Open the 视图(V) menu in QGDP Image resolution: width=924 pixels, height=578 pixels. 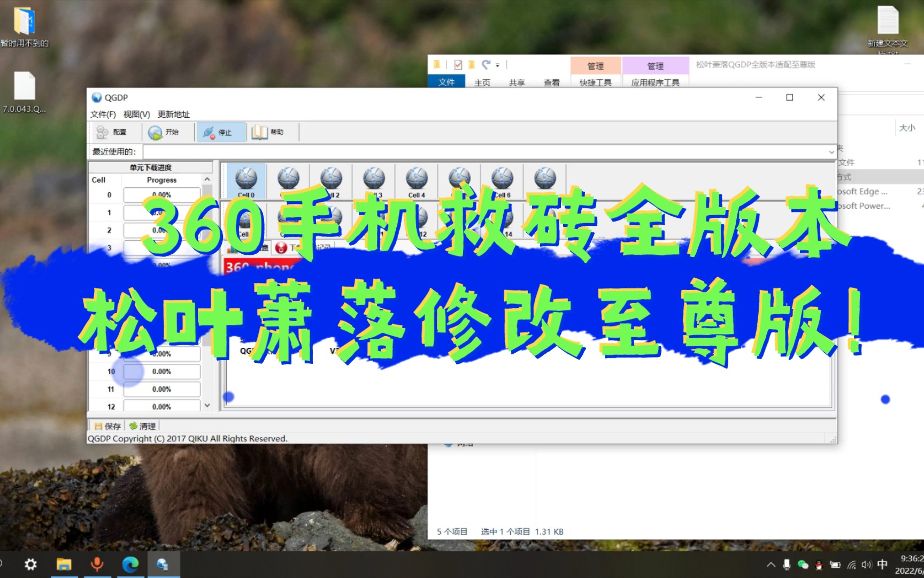pyautogui.click(x=136, y=114)
